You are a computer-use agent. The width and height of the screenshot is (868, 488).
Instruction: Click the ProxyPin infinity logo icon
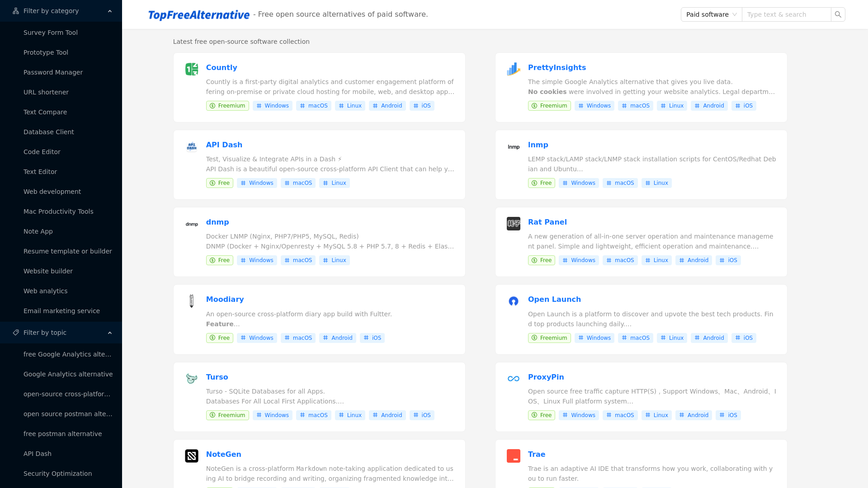point(514,379)
